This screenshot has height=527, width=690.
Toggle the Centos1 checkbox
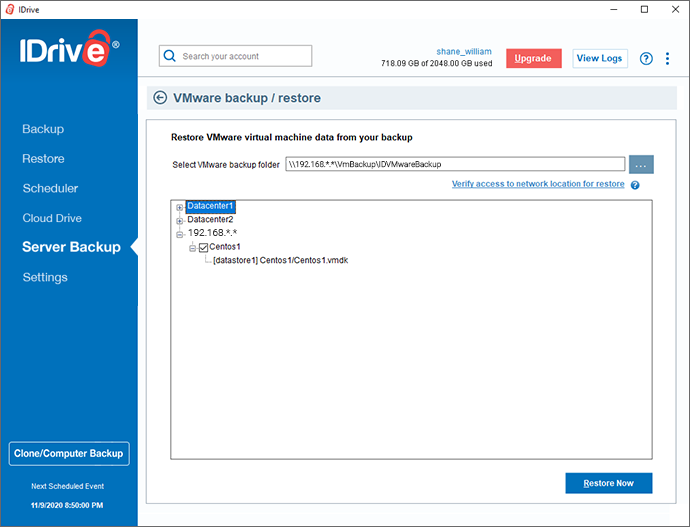[203, 248]
